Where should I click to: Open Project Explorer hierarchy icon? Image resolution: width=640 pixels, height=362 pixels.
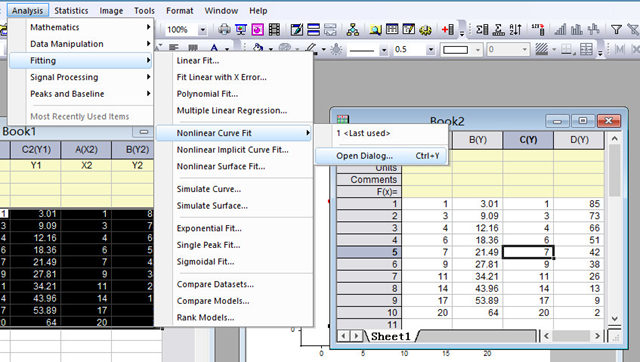352,29
